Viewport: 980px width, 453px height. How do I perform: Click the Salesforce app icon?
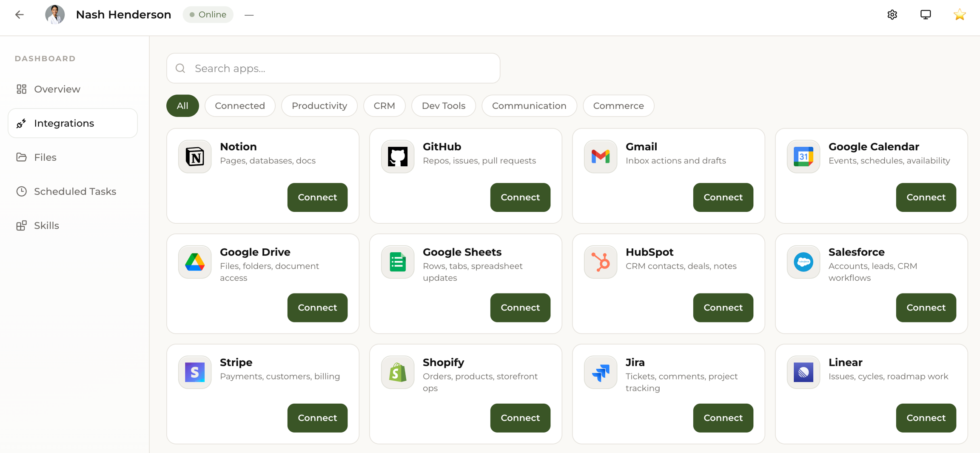click(x=803, y=262)
